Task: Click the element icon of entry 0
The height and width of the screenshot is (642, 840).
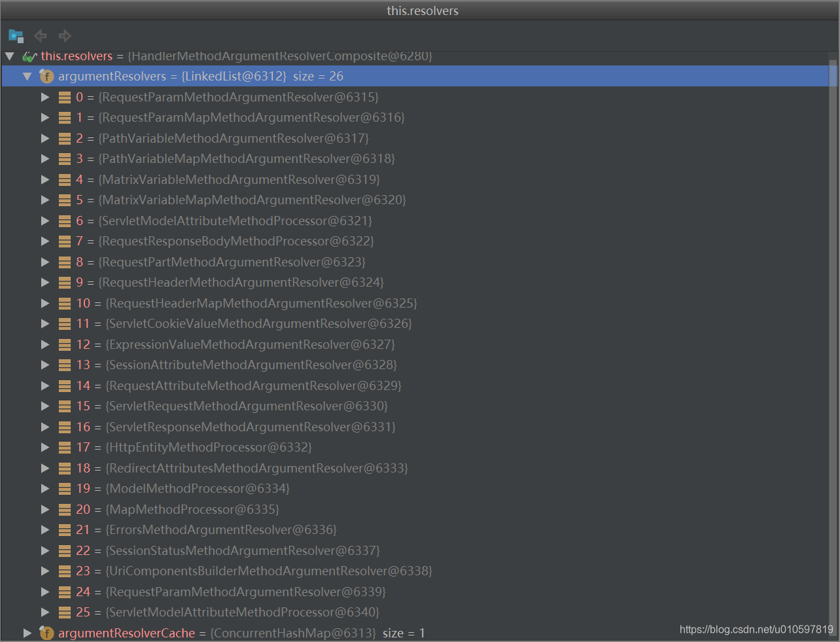Action: (x=65, y=98)
